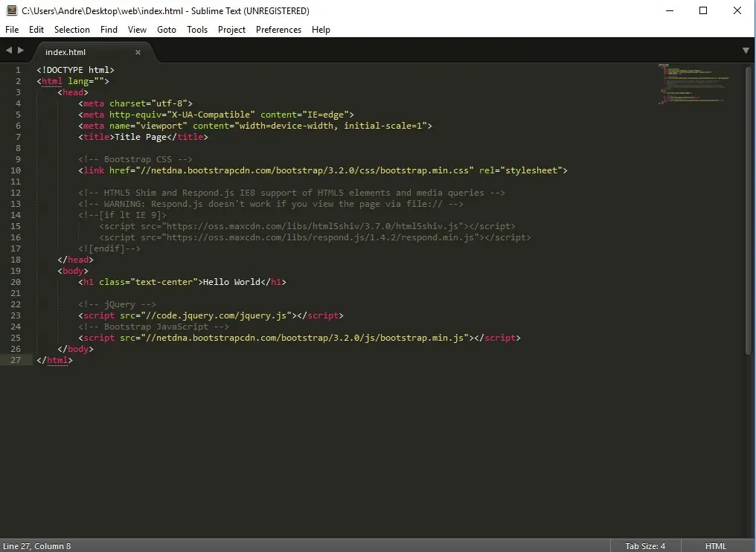Image resolution: width=756 pixels, height=552 pixels.
Task: Click the <![endif]--> line
Action: [109, 248]
